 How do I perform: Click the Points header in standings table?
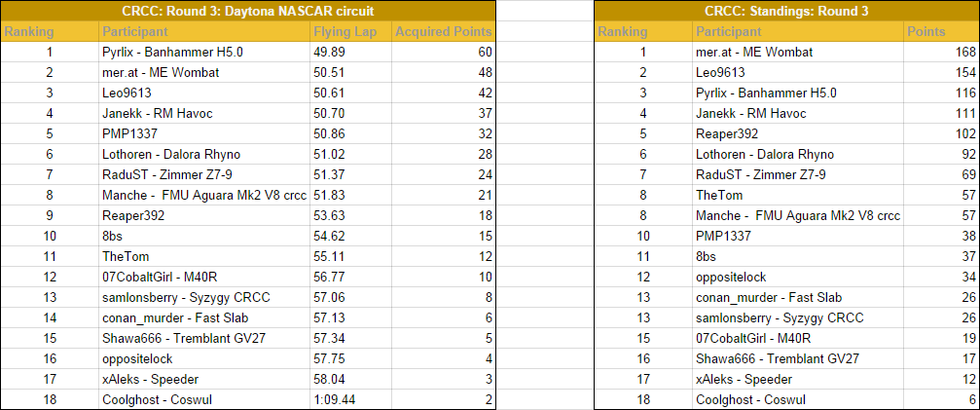pyautogui.click(x=941, y=32)
